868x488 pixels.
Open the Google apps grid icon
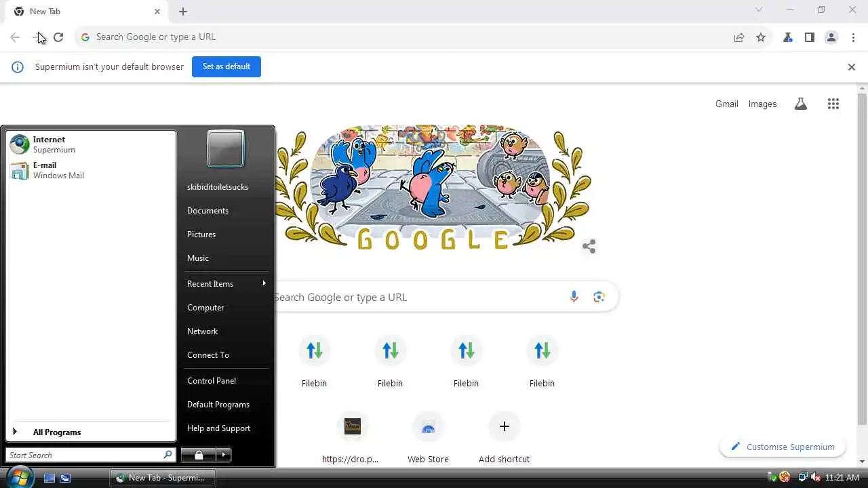click(833, 104)
